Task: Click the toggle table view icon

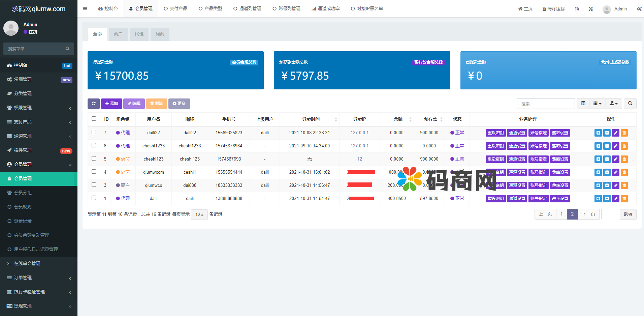Action: tap(583, 104)
